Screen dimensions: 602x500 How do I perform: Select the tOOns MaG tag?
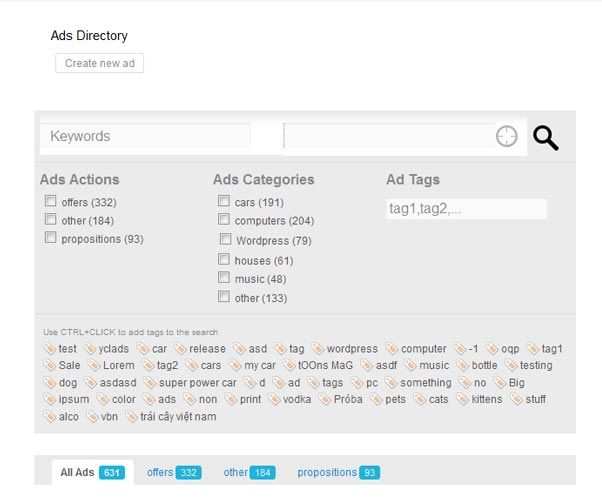[x=318, y=365]
